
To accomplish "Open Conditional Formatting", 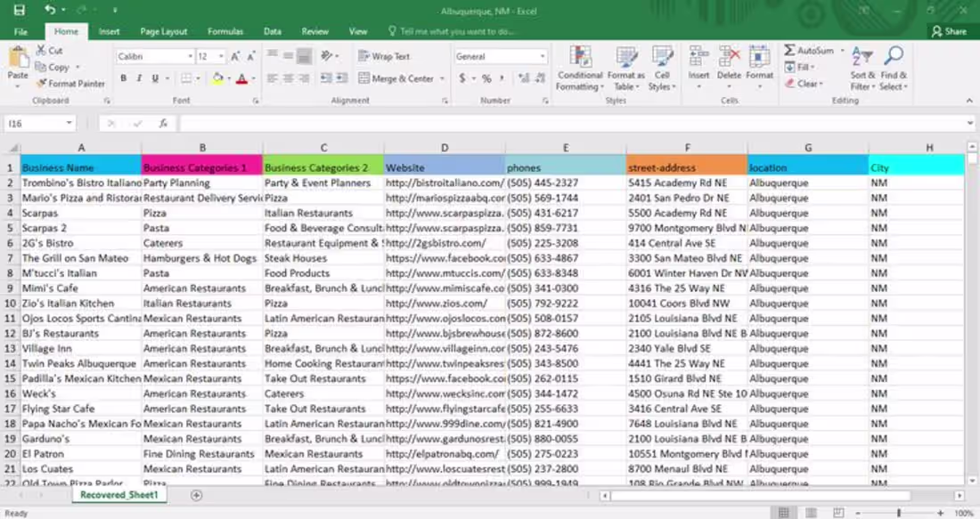I will 580,69.
